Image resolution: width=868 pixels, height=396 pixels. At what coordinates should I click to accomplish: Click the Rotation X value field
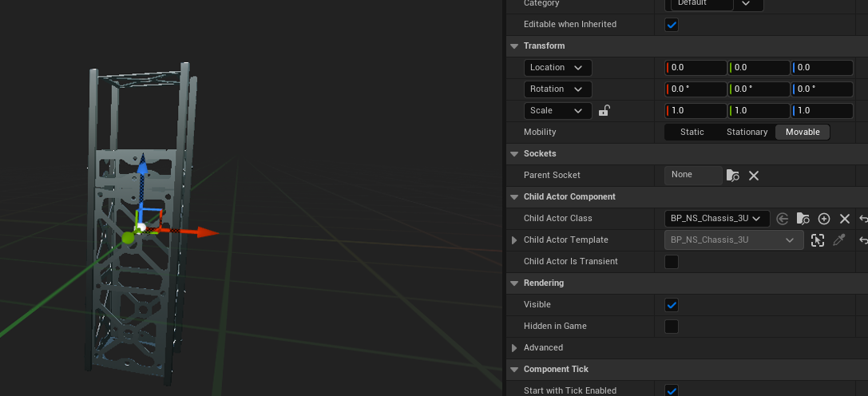click(x=696, y=89)
